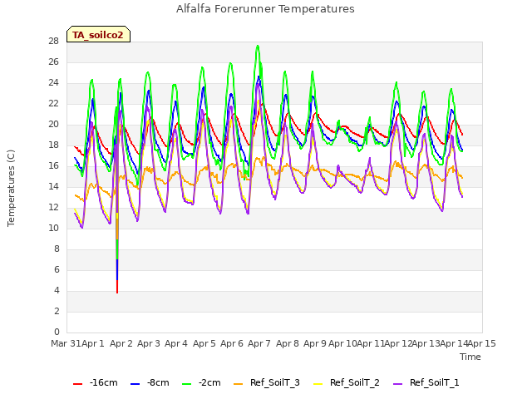Screen dimensions: 532x399
Task: Toggle the -2cm legend entry
Action: 201,382
